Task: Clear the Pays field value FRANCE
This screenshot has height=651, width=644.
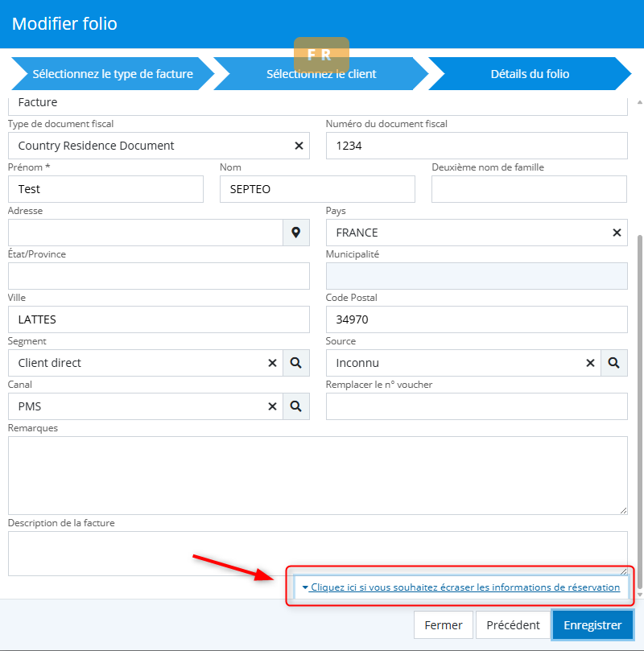Action: [x=617, y=233]
